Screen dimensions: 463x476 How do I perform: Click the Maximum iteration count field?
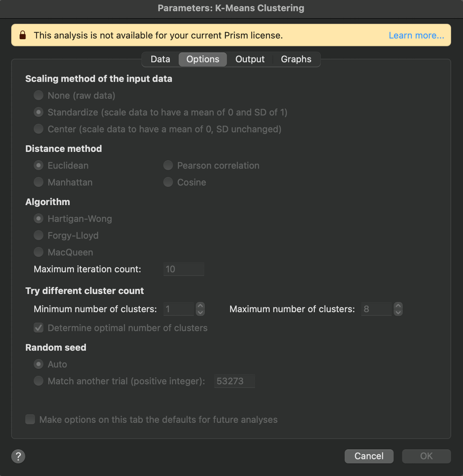[183, 269]
